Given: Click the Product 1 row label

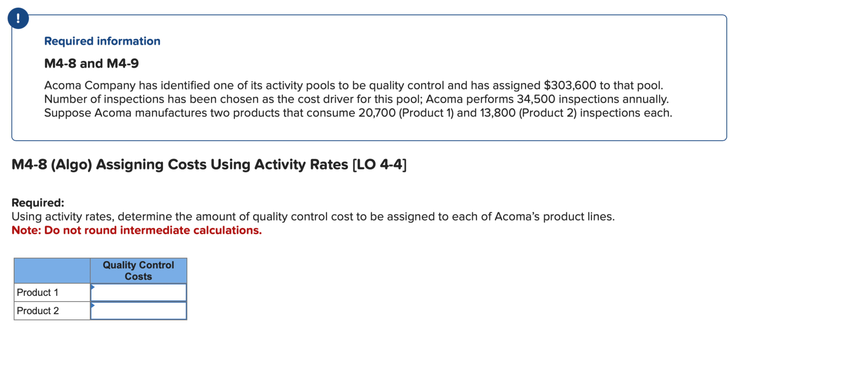Looking at the screenshot, I should click(38, 292).
